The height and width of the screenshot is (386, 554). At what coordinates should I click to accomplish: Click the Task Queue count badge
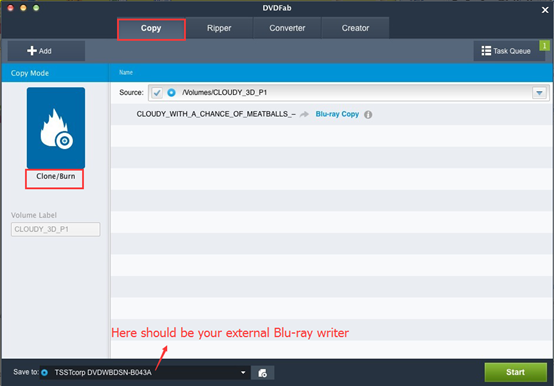tap(544, 46)
